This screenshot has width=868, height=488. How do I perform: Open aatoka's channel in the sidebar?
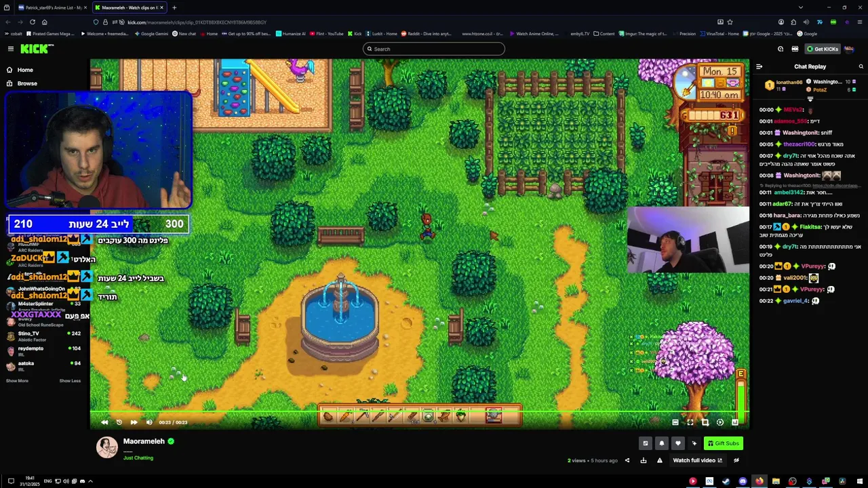point(45,366)
